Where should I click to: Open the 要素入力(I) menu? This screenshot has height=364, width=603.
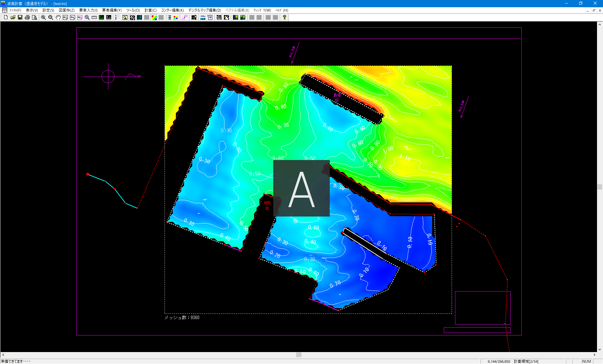point(88,10)
